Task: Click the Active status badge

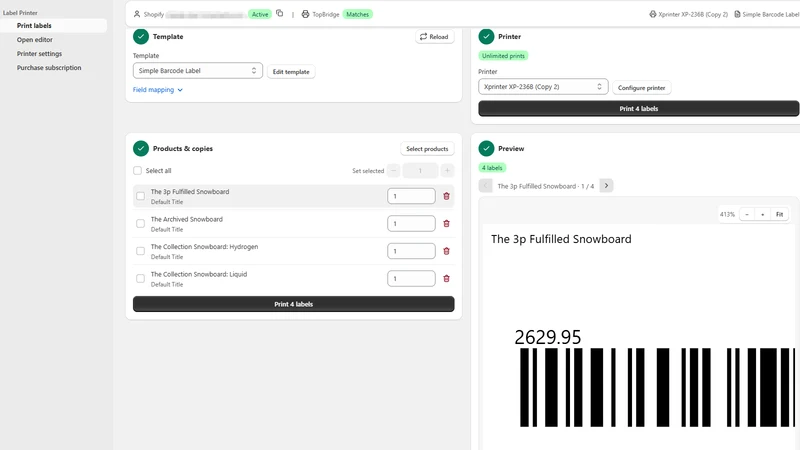Action: tap(260, 14)
